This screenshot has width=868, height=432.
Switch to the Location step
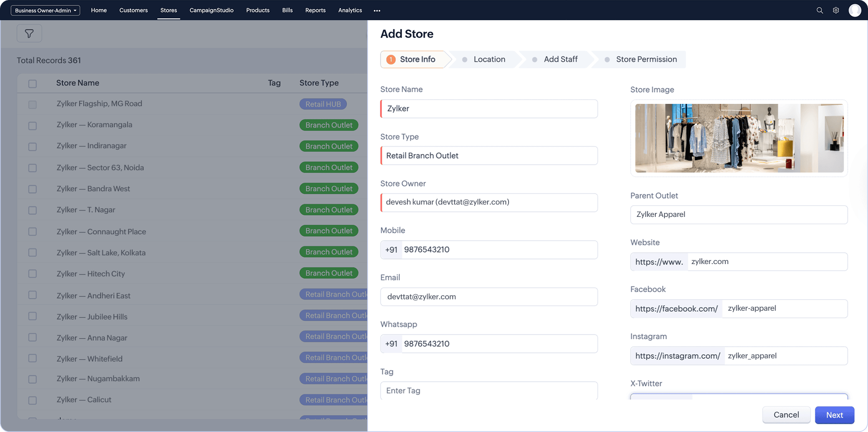(489, 59)
